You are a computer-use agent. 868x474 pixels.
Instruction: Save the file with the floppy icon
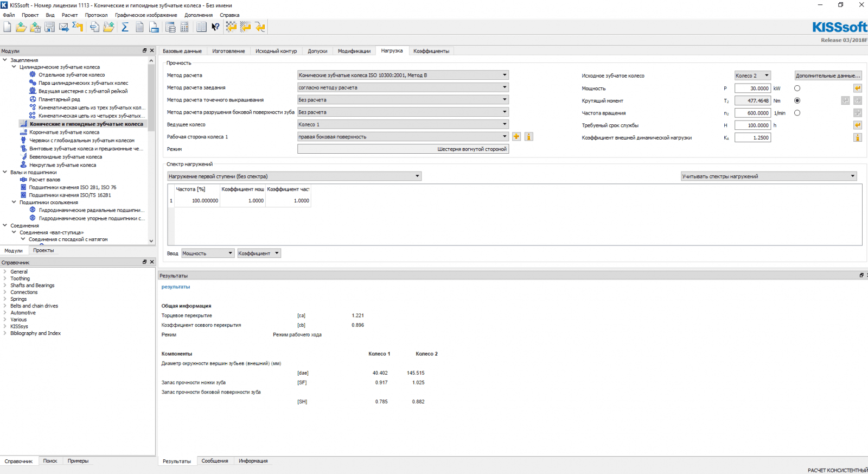(49, 27)
